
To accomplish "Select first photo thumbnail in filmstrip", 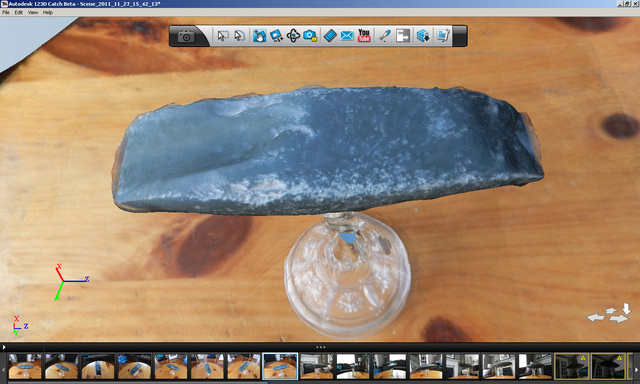I will pos(25,366).
